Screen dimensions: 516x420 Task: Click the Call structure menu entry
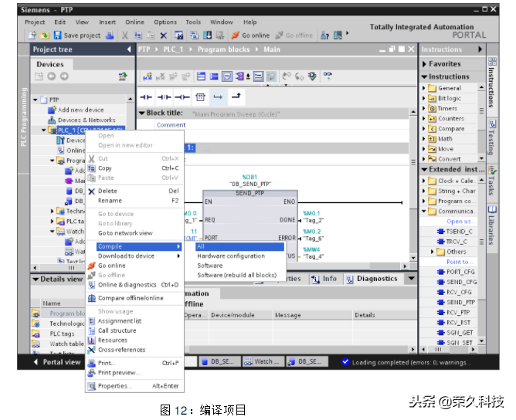tap(134, 331)
